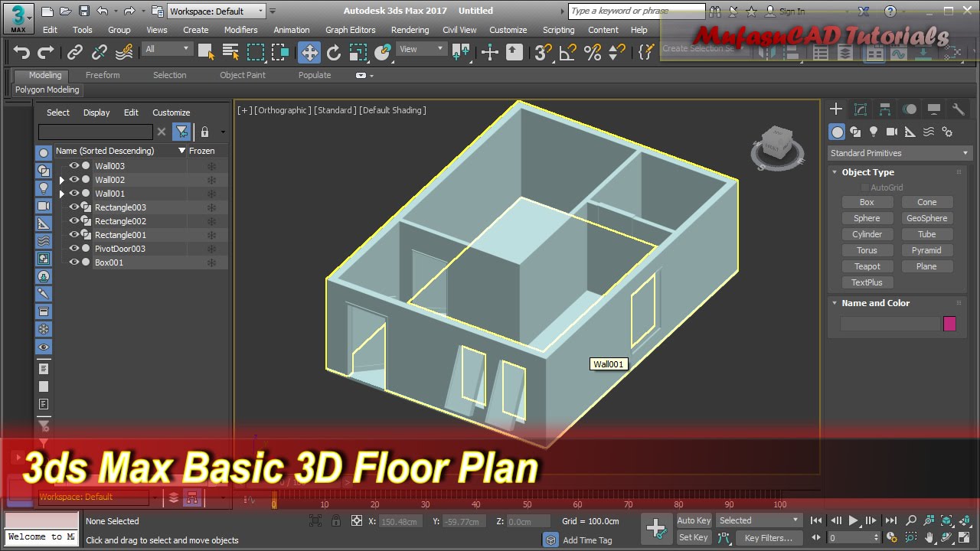Create a Teapot primitive
Viewport: 980px width, 551px height.
[x=867, y=266]
